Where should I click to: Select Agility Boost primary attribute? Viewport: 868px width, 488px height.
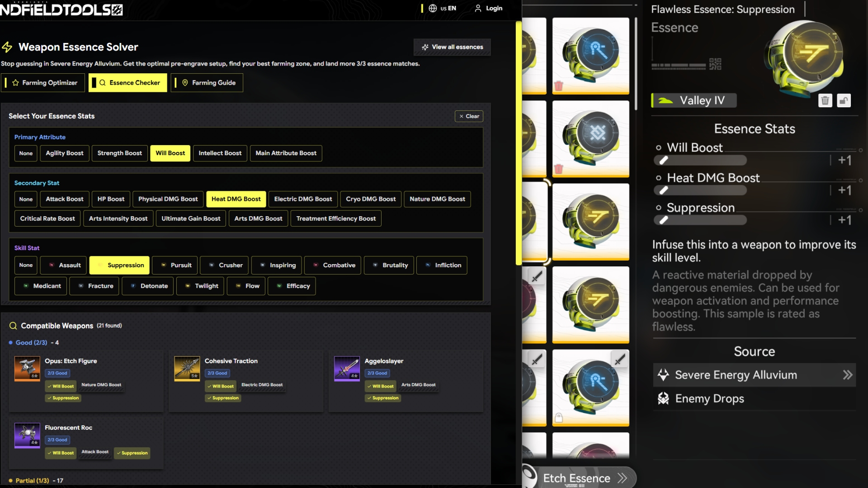pyautogui.click(x=65, y=153)
